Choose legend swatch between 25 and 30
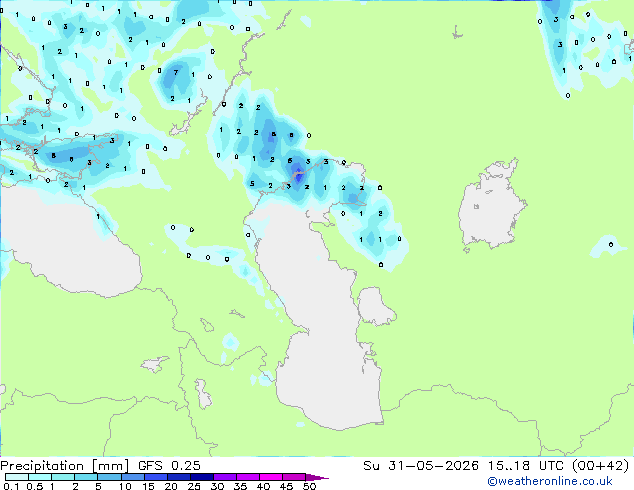 click(201, 477)
